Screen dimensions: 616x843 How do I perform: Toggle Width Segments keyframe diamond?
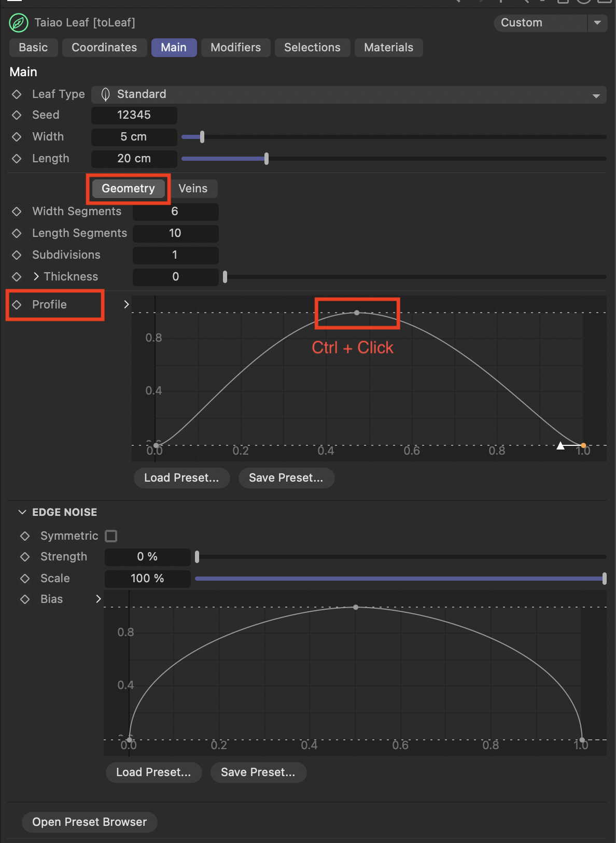pos(17,212)
